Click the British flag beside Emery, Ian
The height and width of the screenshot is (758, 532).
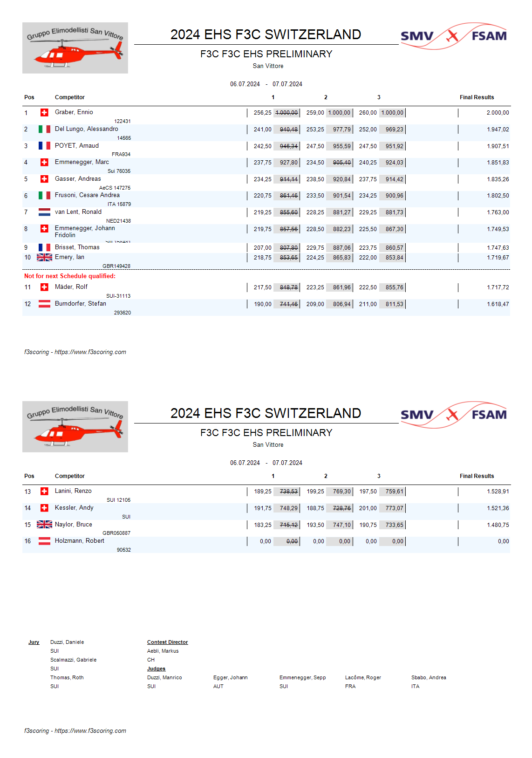click(44, 257)
